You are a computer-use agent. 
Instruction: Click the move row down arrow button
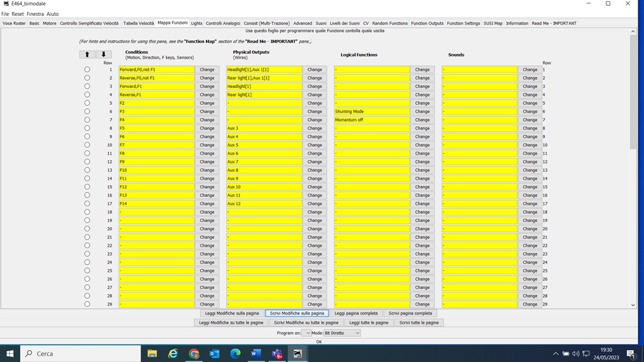click(103, 55)
